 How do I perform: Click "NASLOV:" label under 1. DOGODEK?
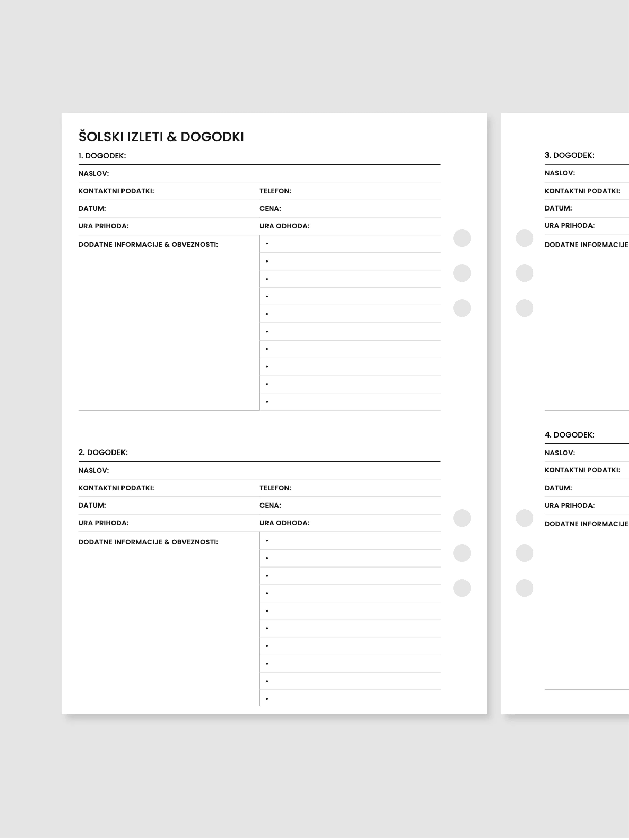pyautogui.click(x=93, y=174)
